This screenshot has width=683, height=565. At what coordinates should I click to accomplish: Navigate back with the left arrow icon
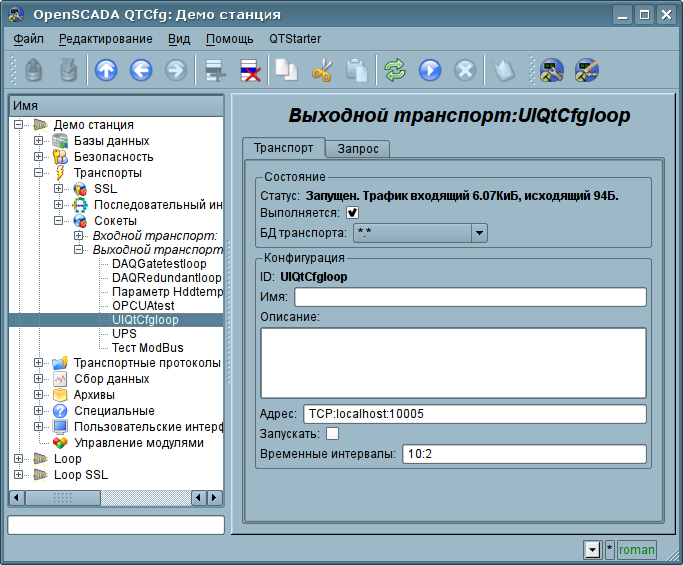pyautogui.click(x=141, y=70)
